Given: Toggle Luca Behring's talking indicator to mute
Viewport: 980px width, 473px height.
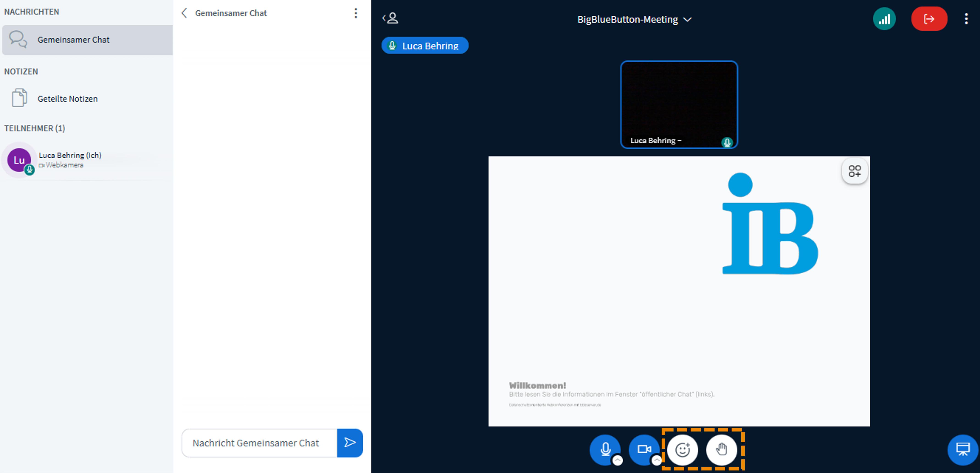Looking at the screenshot, I should 425,45.
